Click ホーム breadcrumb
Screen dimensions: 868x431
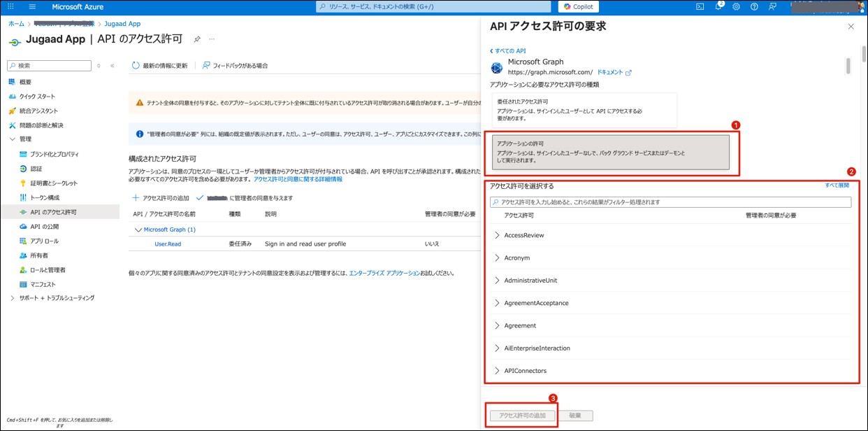pos(16,24)
